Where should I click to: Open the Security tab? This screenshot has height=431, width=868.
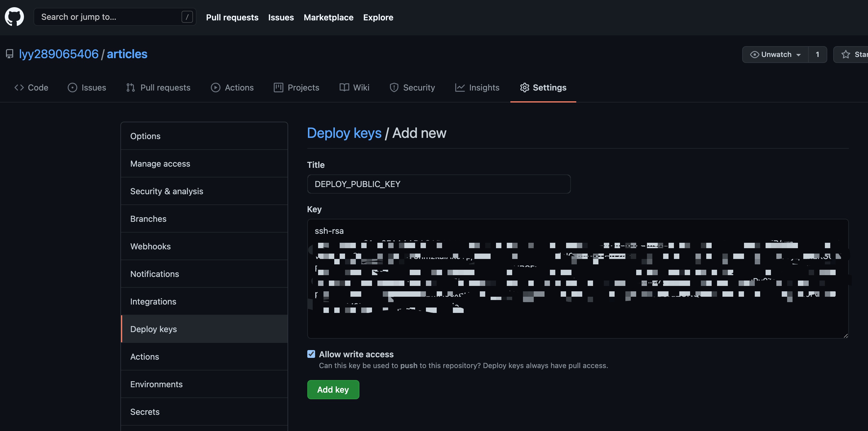click(x=412, y=88)
